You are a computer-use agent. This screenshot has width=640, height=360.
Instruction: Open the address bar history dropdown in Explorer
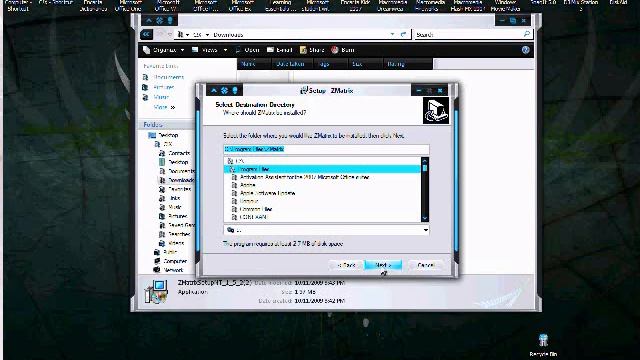[x=392, y=34]
